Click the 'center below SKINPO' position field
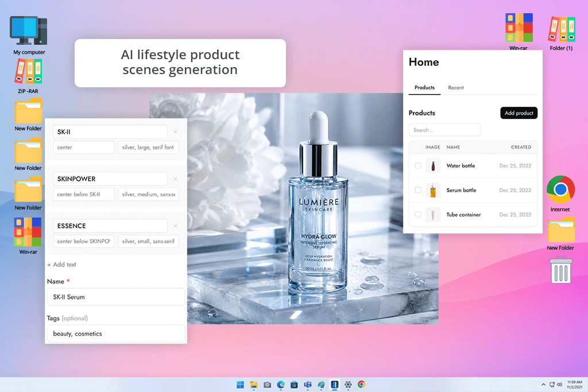The height and width of the screenshot is (392, 588). pyautogui.click(x=84, y=242)
